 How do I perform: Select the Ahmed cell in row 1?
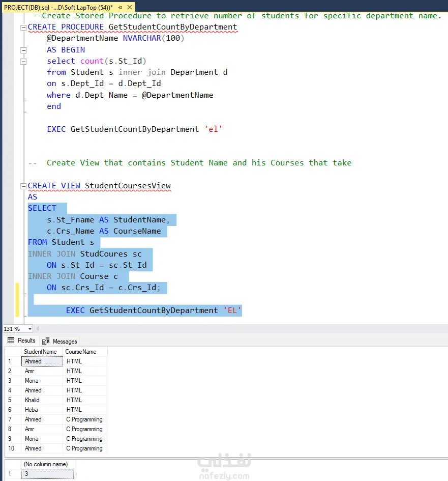click(42, 361)
